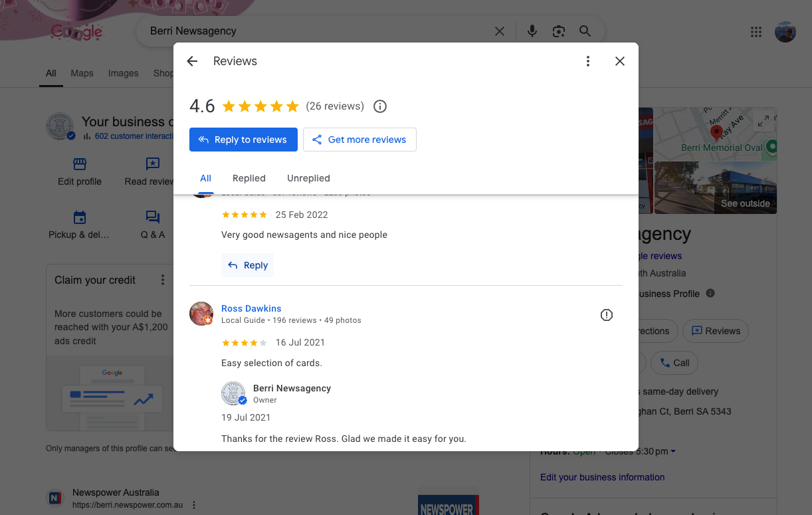Open the Read reviews icon
This screenshot has height=515, width=812.
[153, 163]
